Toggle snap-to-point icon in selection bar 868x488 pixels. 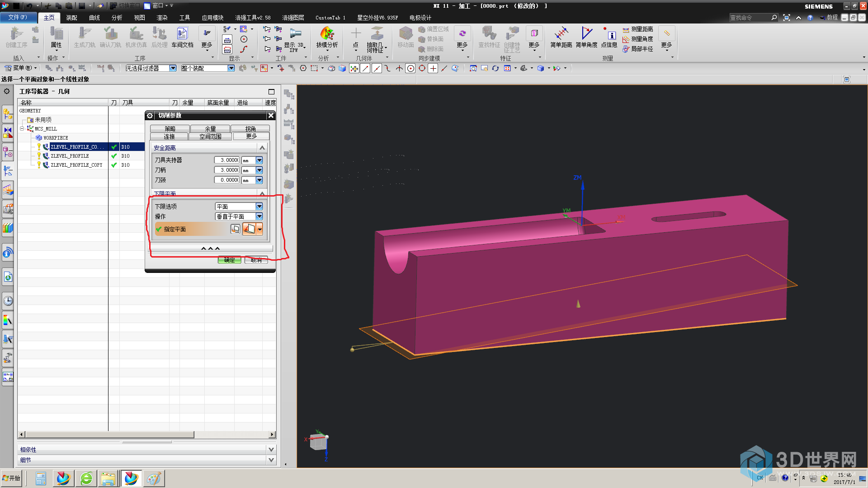click(x=354, y=68)
